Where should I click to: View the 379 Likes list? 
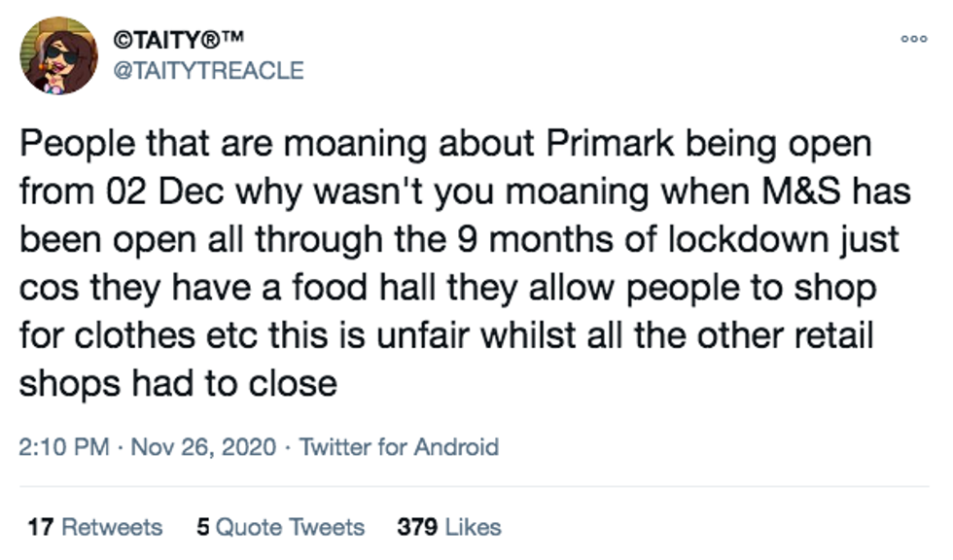tap(449, 527)
